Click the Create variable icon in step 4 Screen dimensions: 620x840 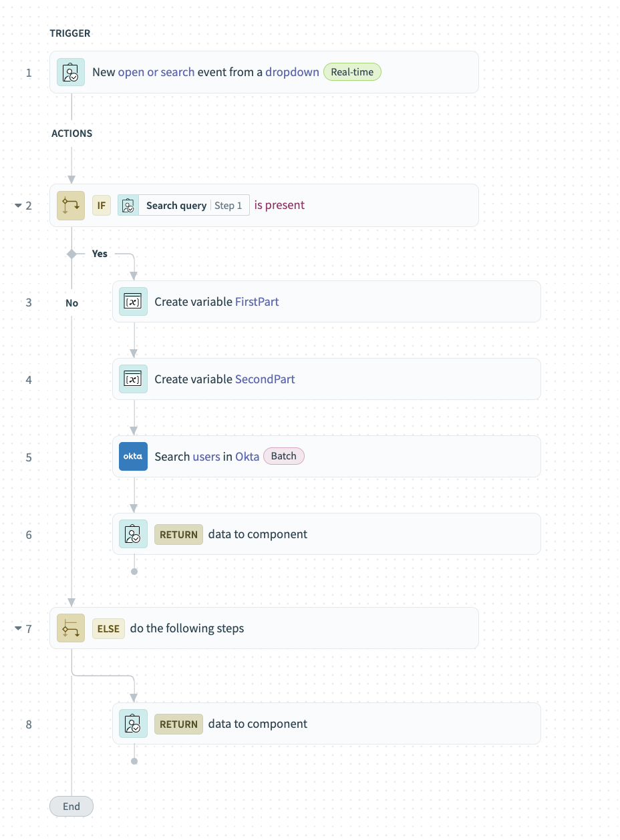pos(133,379)
